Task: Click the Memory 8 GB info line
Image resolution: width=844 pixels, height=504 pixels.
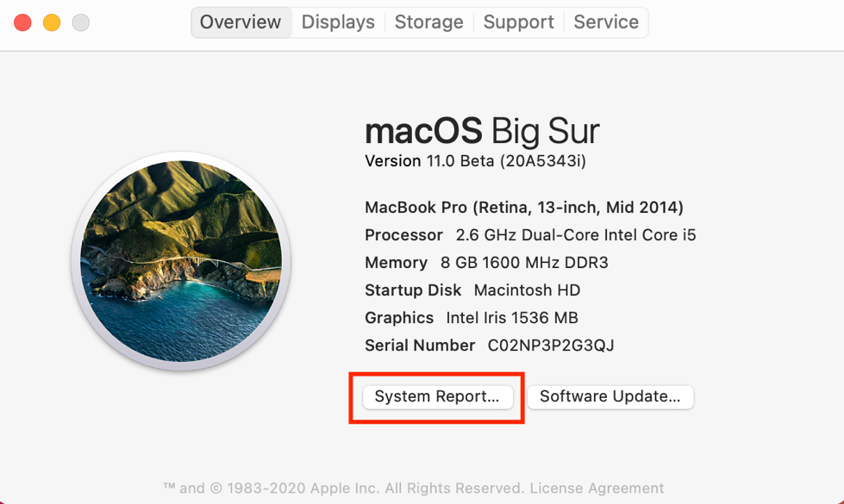Action: tap(486, 263)
